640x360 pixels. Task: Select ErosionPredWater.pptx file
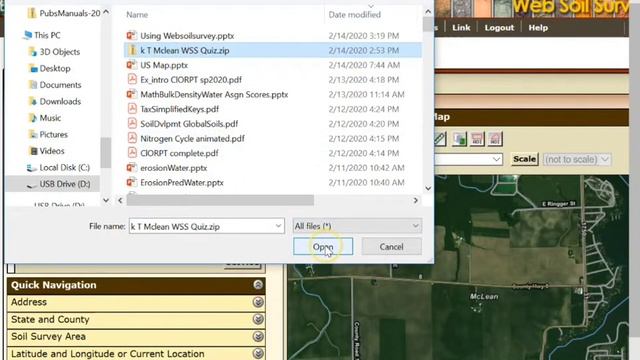click(182, 182)
